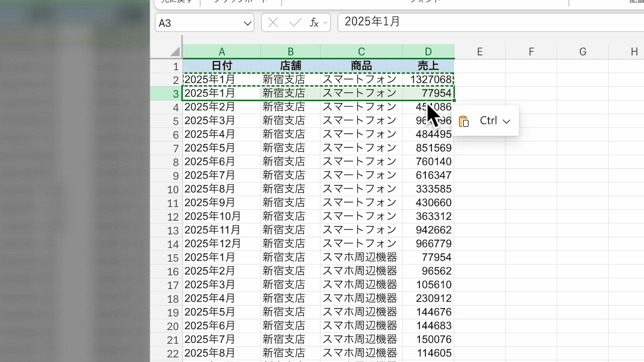Expand the dropdown beside the fx button
644x362 pixels.
coord(325,23)
